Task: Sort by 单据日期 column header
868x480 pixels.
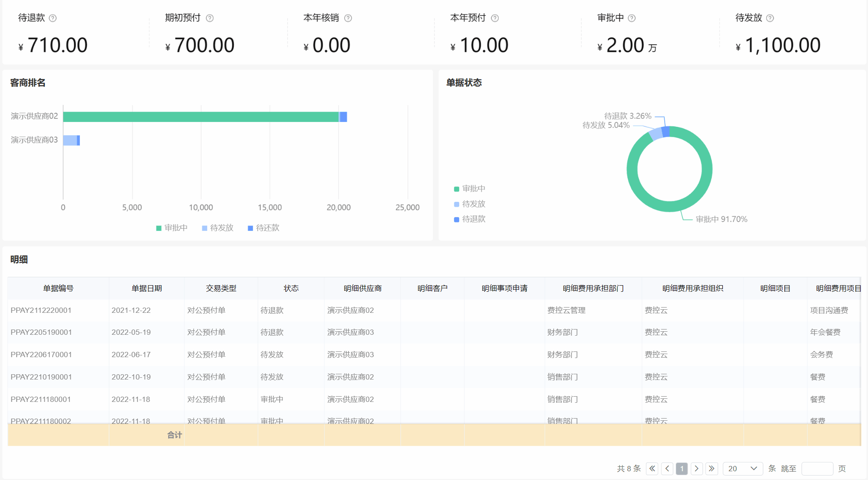Action: 147,288
